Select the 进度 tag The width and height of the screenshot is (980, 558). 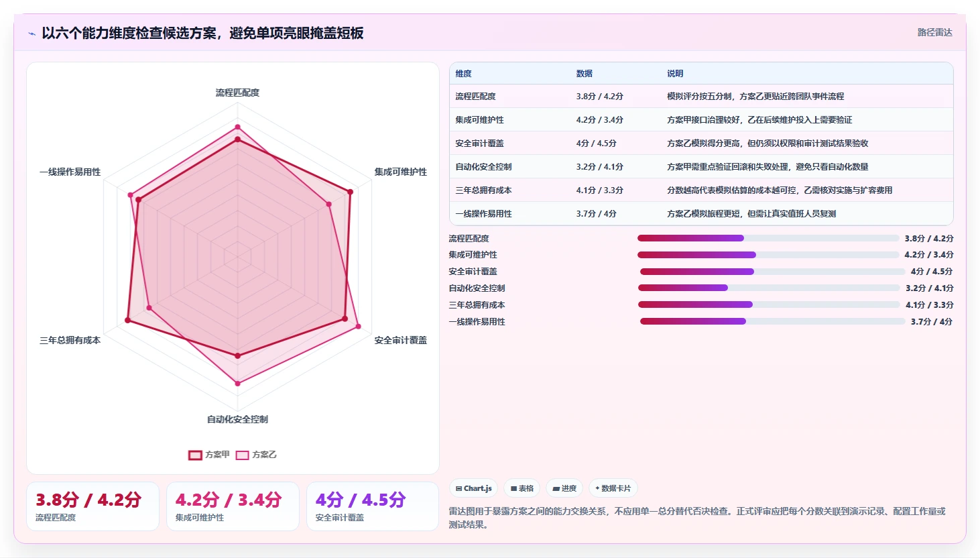click(564, 488)
